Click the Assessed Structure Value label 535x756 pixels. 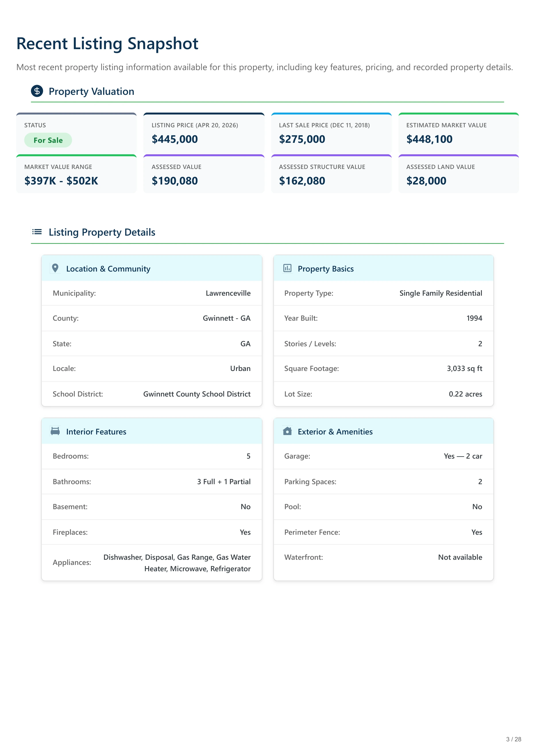(x=322, y=167)
